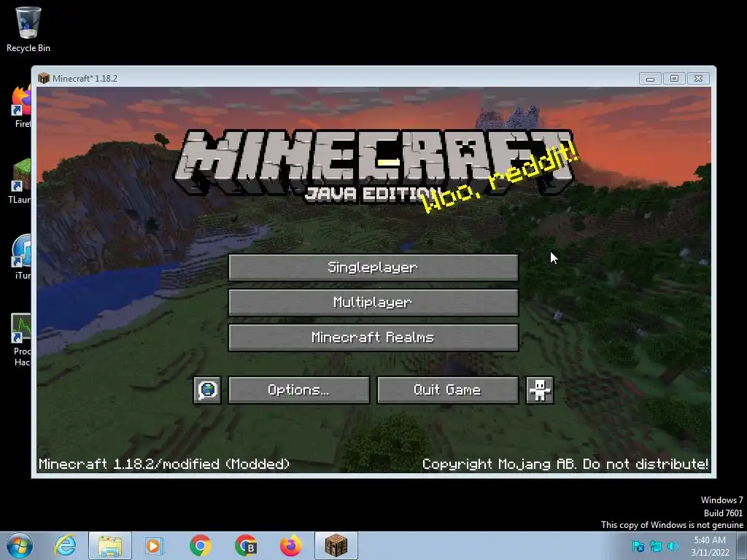747x560 pixels.
Task: Click Minecraft window title bar icon
Action: pyautogui.click(x=44, y=78)
